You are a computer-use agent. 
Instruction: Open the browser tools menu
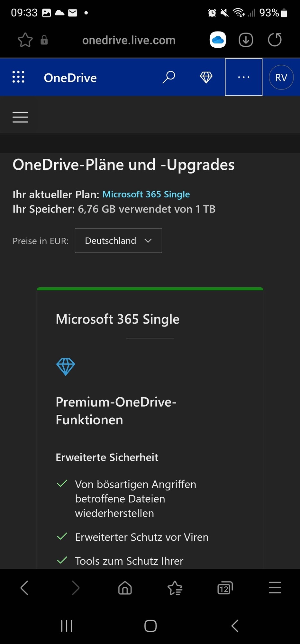click(275, 588)
